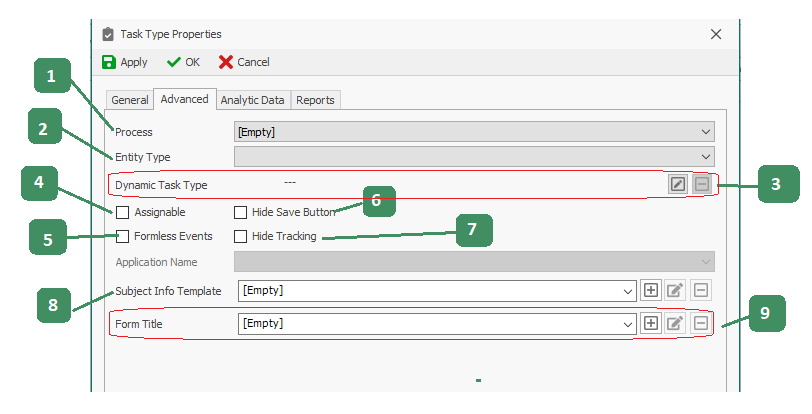812x414 pixels.
Task: Click the remove icon for Dynamic Task Type
Action: coord(702,184)
